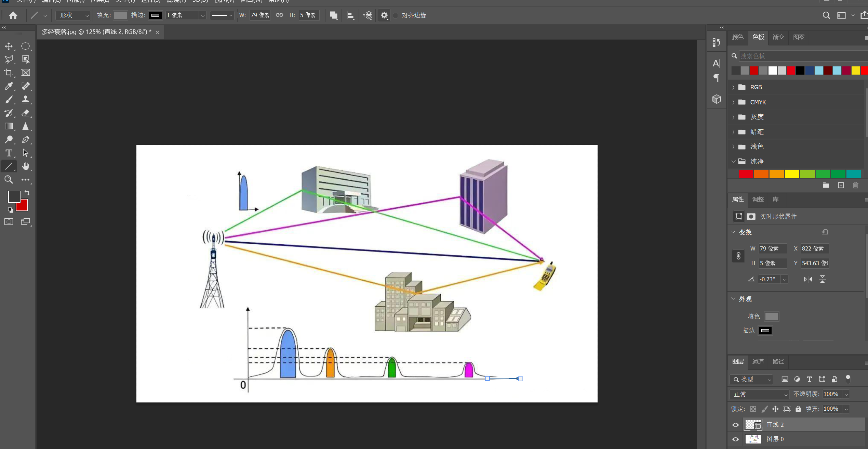The width and height of the screenshot is (868, 449).
Task: Select the Eyedropper tool
Action: [x=9, y=86]
